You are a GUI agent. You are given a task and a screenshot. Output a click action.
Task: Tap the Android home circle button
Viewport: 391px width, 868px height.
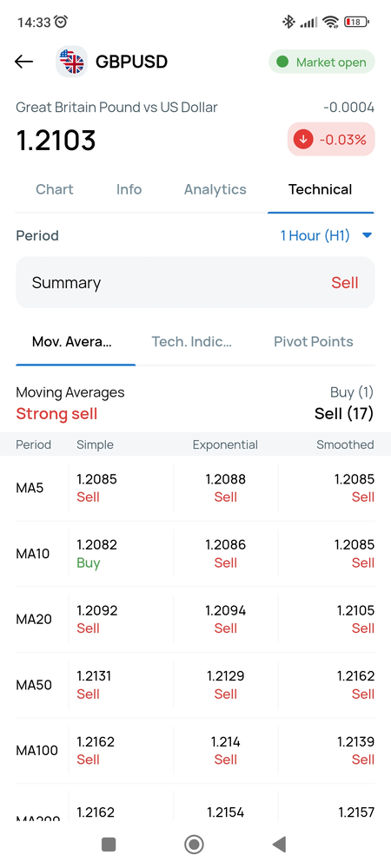click(x=194, y=845)
